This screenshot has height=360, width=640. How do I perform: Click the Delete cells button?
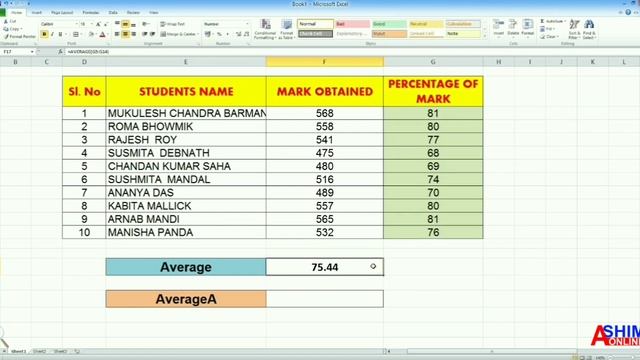coord(513,28)
